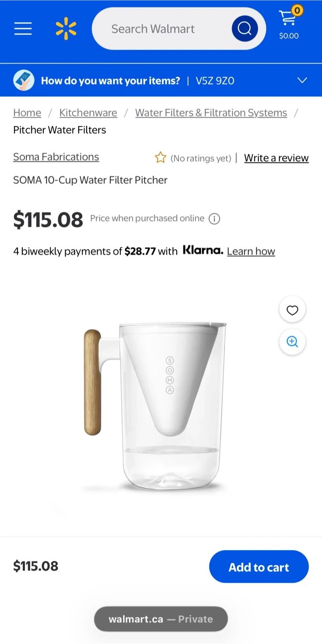
Task: Tap the walmart.ca Private address pill
Action: (x=161, y=619)
